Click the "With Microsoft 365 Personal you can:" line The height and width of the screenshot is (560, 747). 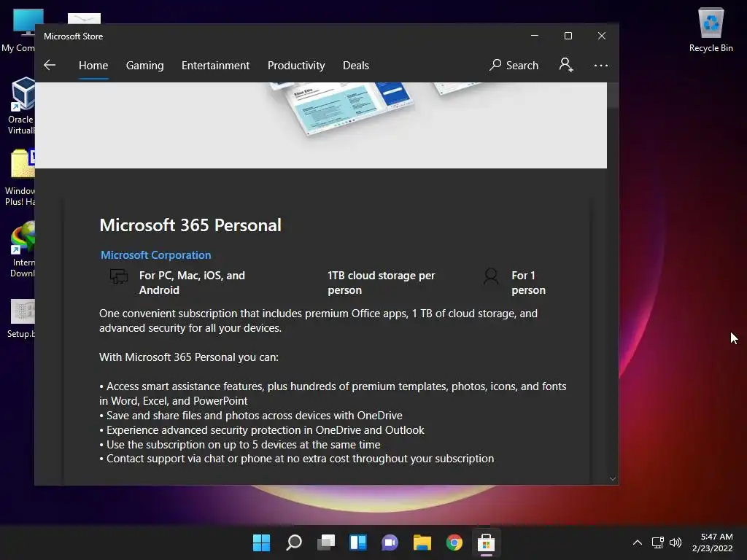(x=189, y=357)
